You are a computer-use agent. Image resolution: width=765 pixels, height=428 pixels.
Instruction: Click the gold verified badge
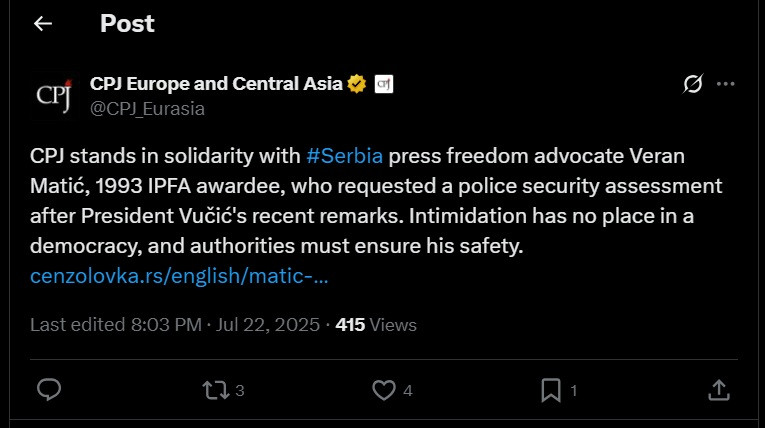tap(357, 84)
